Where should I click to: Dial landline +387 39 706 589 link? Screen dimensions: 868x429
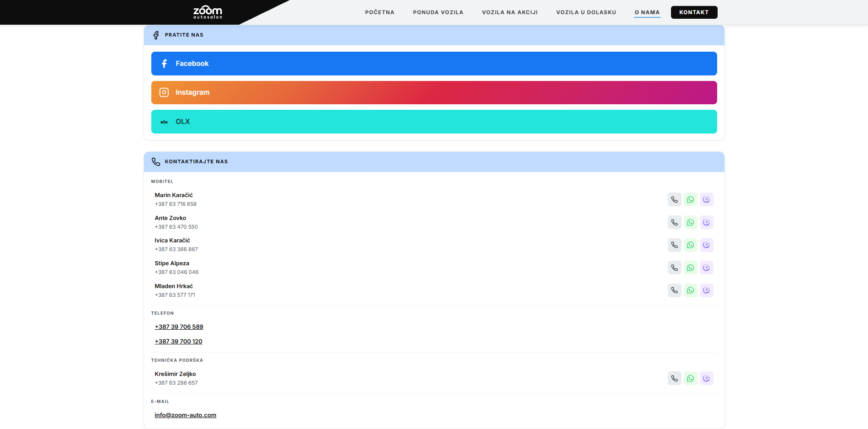point(179,327)
